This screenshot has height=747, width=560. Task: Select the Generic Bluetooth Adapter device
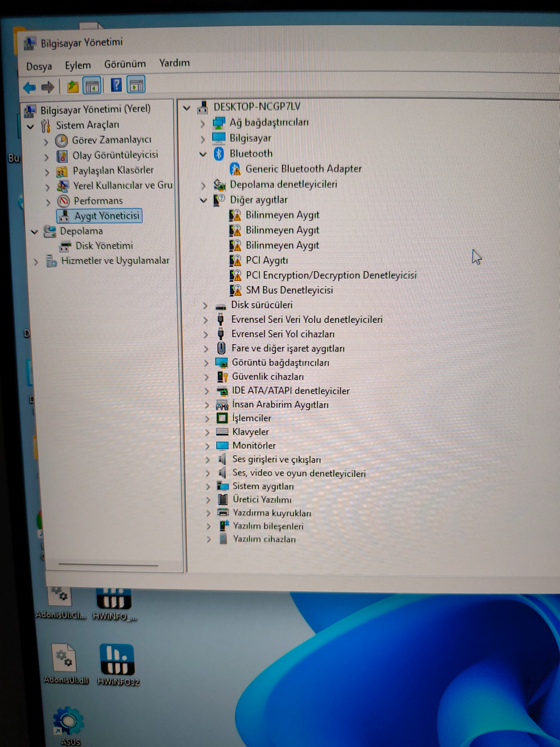pos(304,169)
